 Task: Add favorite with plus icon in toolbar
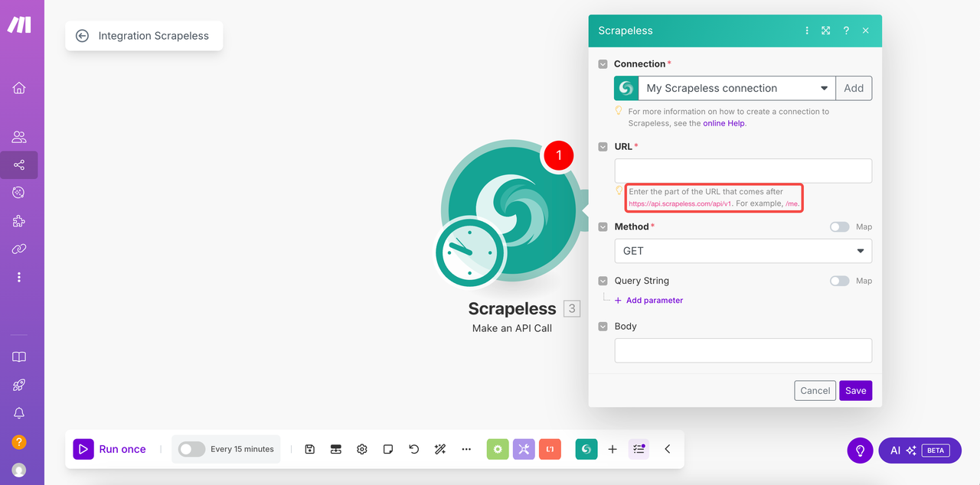tap(612, 449)
